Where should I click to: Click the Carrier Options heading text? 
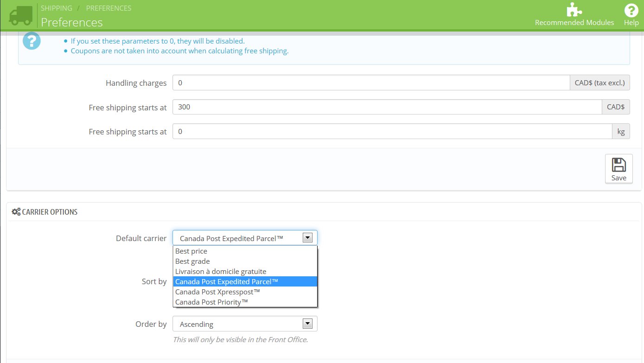pos(50,212)
